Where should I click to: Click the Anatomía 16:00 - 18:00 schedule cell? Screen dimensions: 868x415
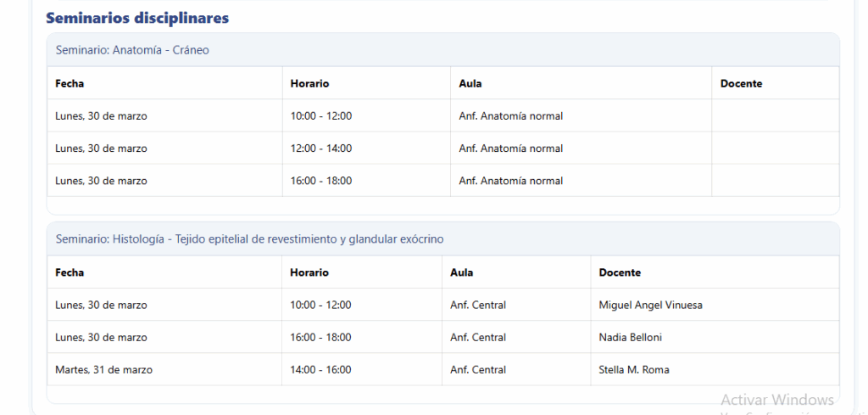click(x=320, y=180)
